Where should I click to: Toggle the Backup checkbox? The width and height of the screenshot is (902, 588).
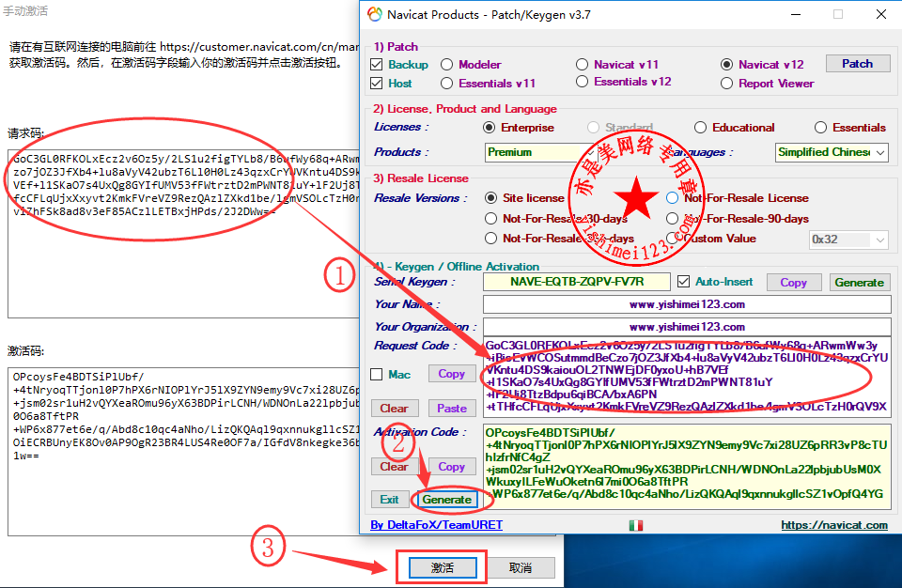click(x=378, y=65)
